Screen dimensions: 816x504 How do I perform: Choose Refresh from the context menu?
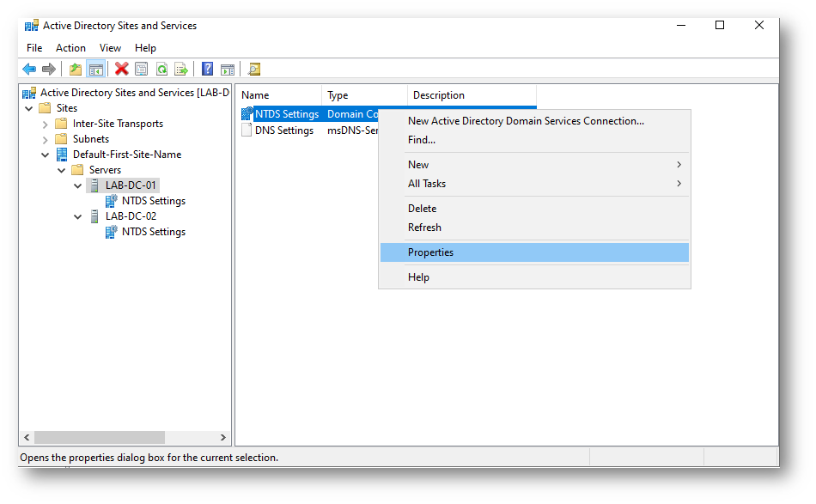(x=534, y=228)
